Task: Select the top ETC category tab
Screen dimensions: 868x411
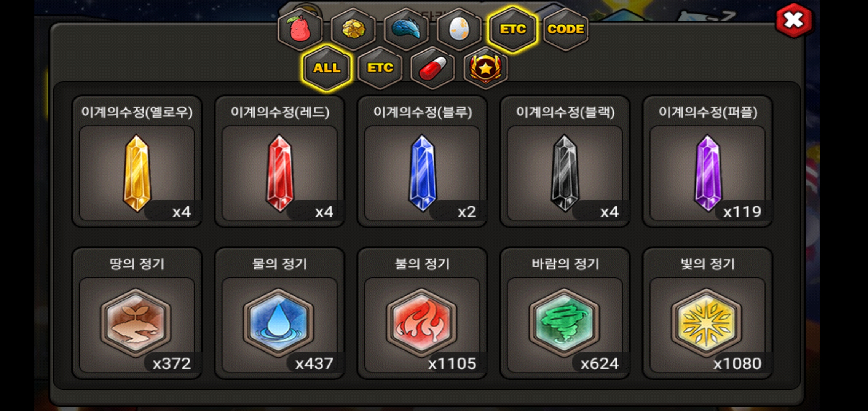Action: coord(513,29)
